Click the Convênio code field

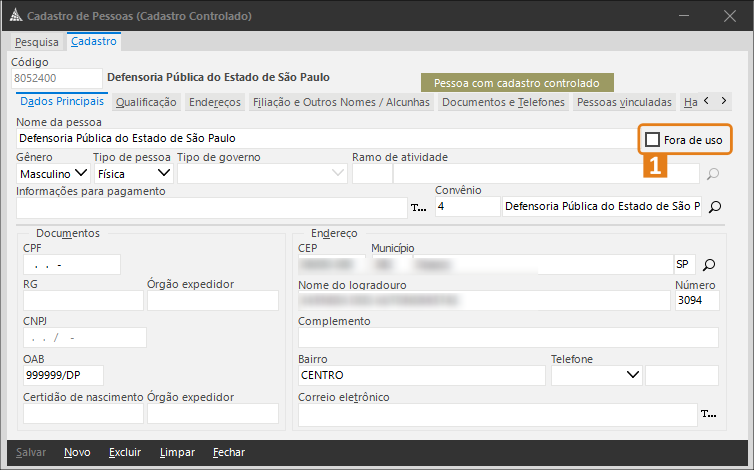click(467, 207)
